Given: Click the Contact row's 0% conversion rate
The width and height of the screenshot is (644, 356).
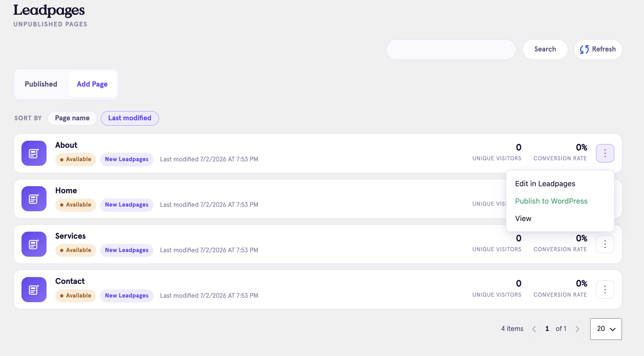Looking at the screenshot, I should [581, 284].
